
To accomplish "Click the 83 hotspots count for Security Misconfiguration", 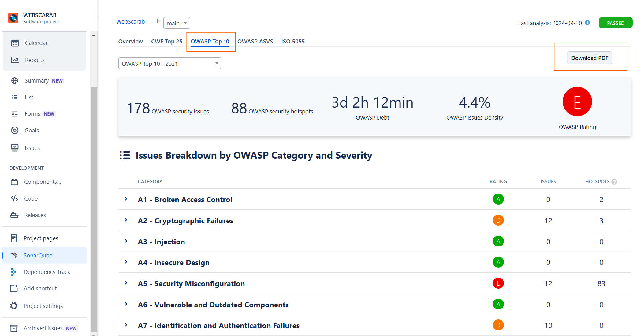I will pos(601,283).
